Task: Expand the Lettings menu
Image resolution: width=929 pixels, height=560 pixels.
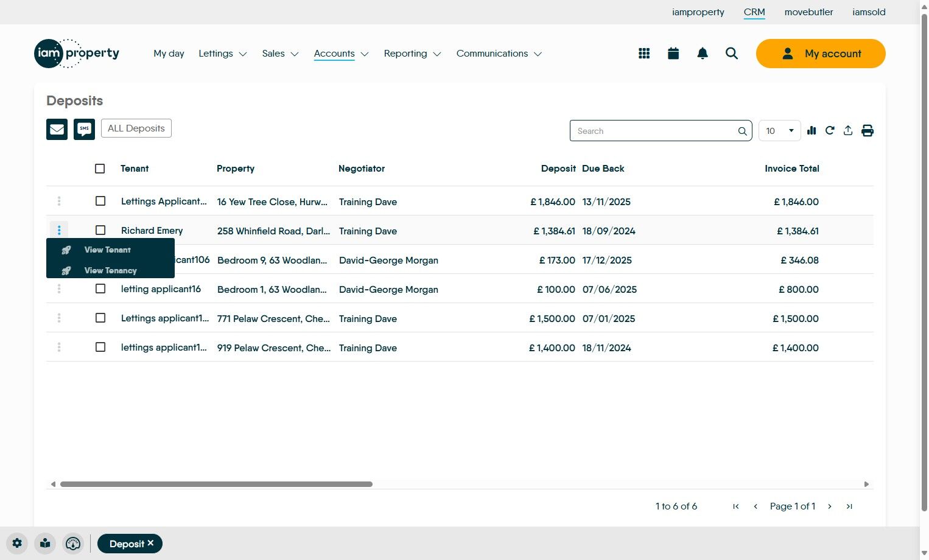Action: point(223,54)
